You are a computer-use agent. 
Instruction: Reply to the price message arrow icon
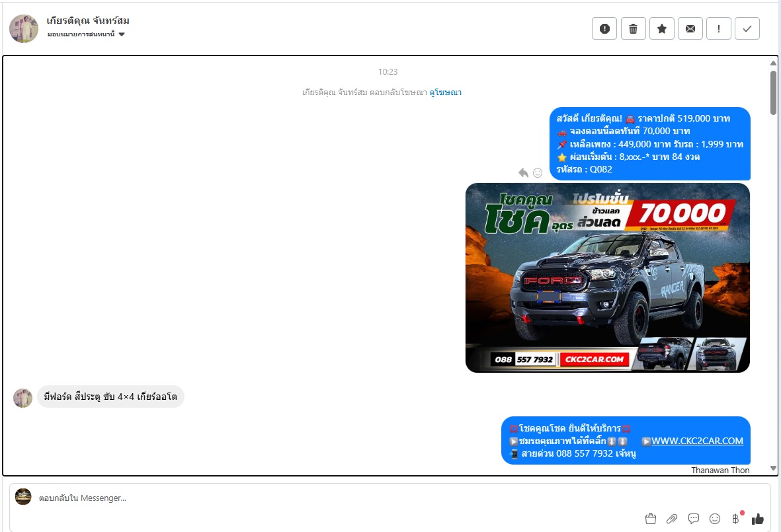[x=523, y=172]
